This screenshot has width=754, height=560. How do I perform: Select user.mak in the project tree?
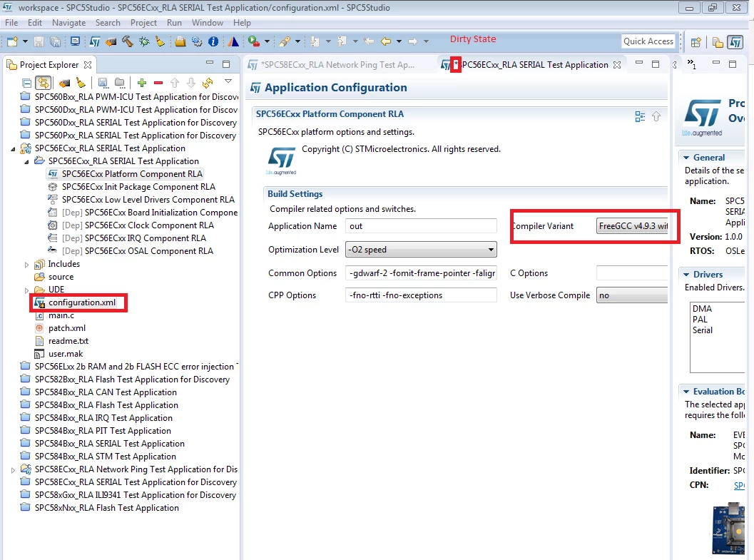click(66, 354)
